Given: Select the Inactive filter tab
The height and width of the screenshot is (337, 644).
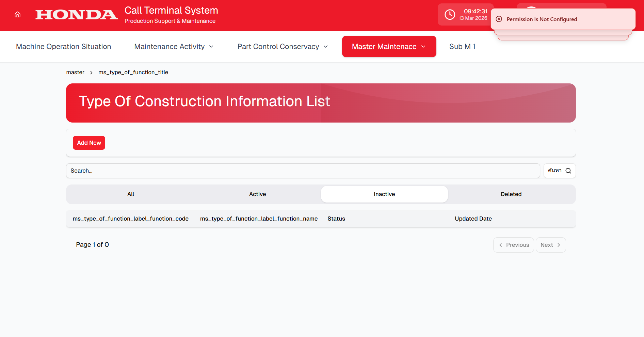Looking at the screenshot, I should pos(384,194).
